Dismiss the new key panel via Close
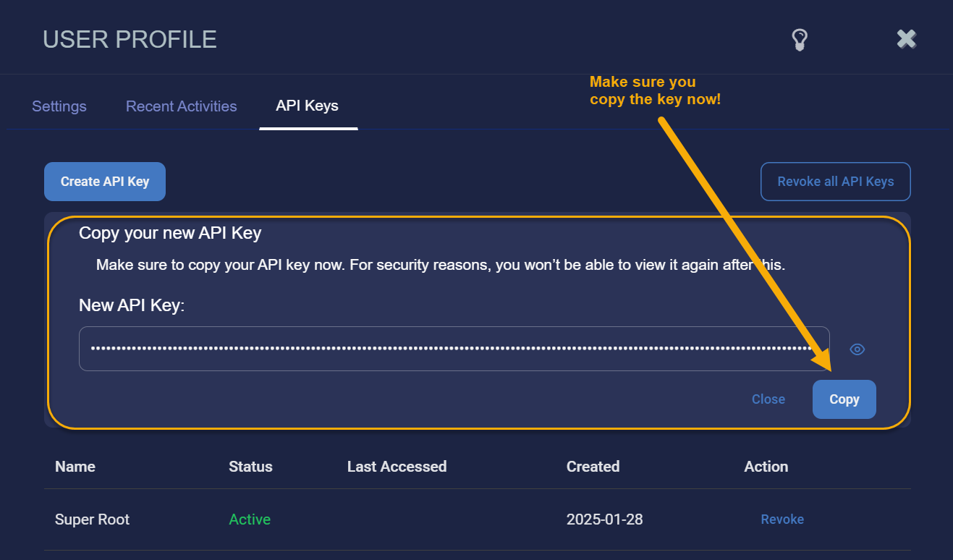The height and width of the screenshot is (560, 953). (x=768, y=399)
